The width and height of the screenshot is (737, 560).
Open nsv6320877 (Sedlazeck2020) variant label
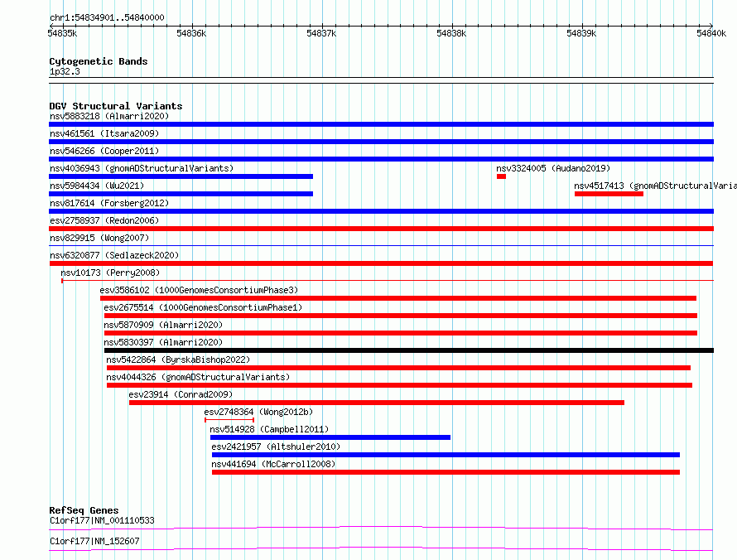point(114,255)
